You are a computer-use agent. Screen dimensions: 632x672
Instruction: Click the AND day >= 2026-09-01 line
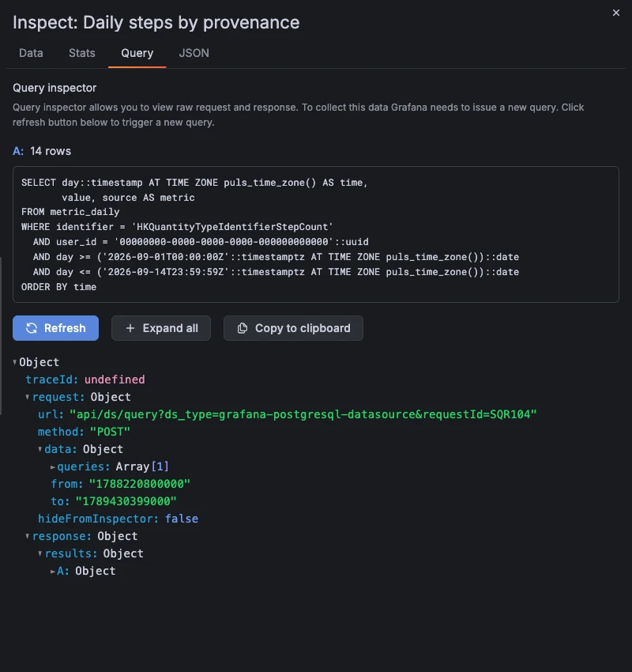(x=276, y=257)
